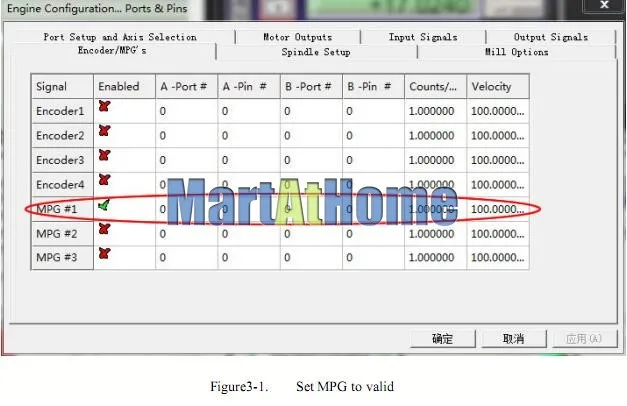
Task: Select the Encoder1 signal row label
Action: [x=62, y=111]
